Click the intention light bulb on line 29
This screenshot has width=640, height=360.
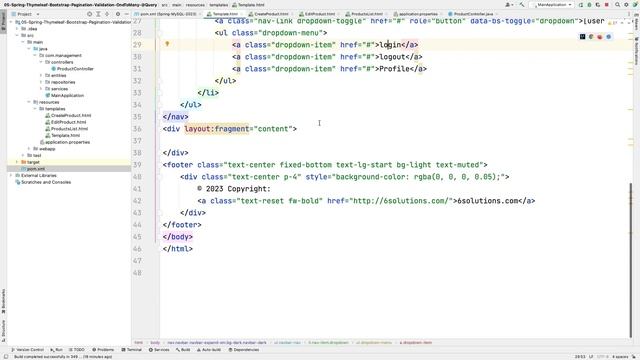point(167,44)
